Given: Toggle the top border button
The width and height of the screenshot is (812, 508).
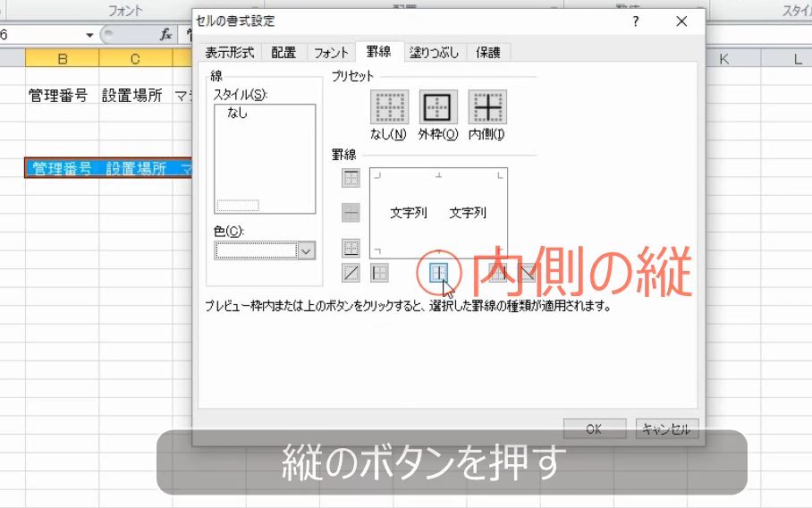Looking at the screenshot, I should tap(351, 178).
